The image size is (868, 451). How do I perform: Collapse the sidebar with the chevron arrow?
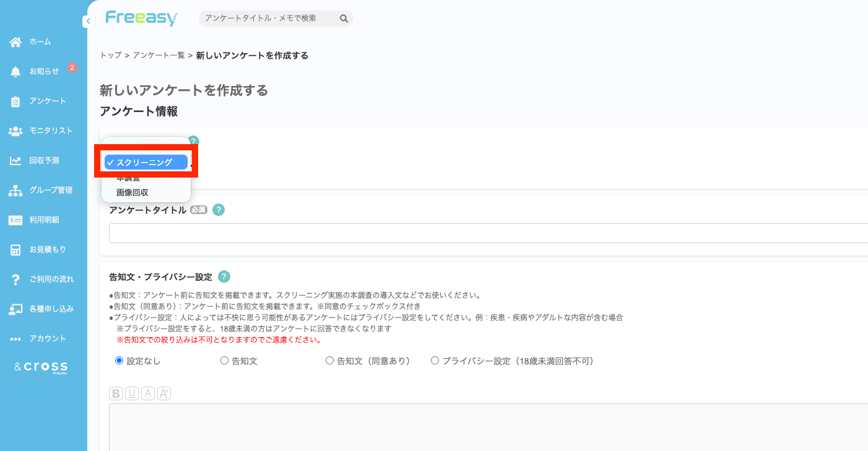(89, 20)
